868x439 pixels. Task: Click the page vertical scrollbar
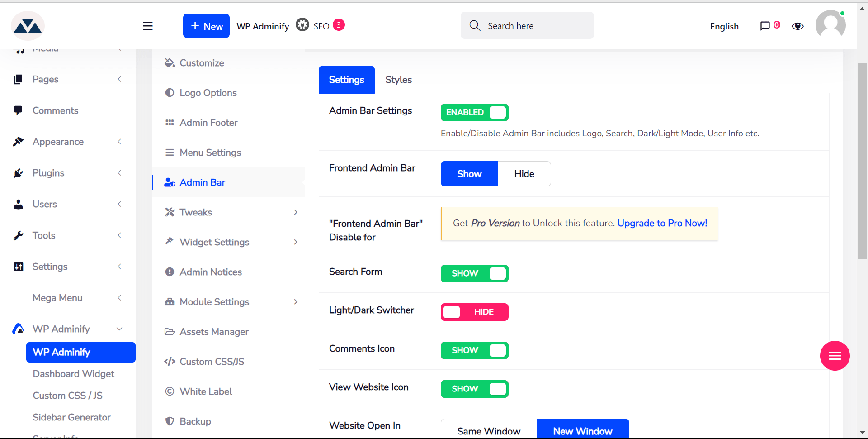click(x=862, y=161)
